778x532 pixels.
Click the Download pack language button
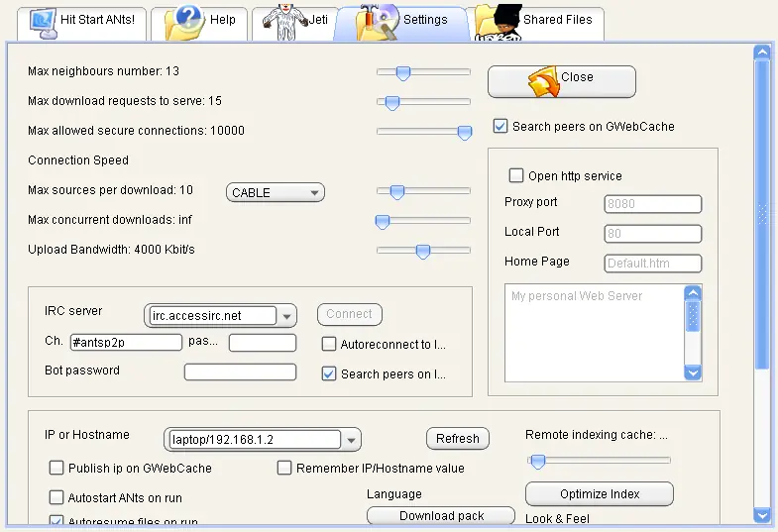click(441, 515)
